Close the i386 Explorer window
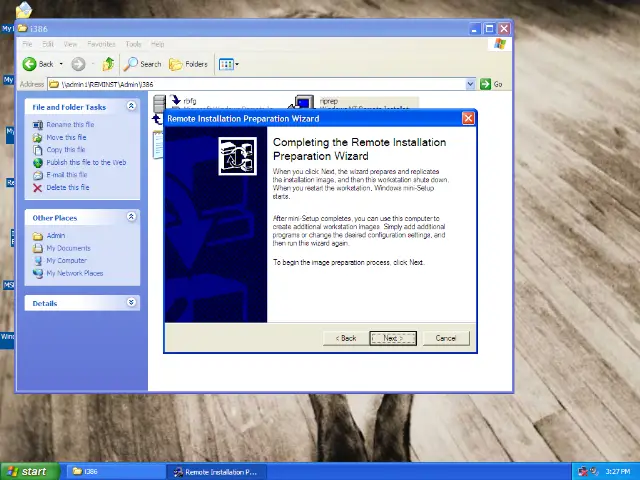 coord(504,29)
